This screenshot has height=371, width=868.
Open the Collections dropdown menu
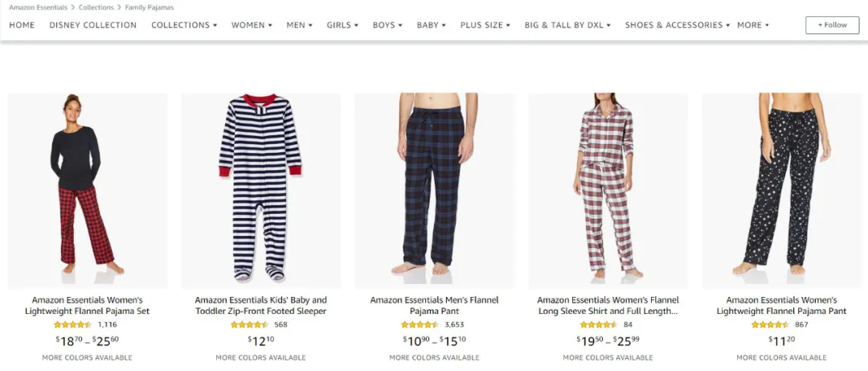pos(184,25)
